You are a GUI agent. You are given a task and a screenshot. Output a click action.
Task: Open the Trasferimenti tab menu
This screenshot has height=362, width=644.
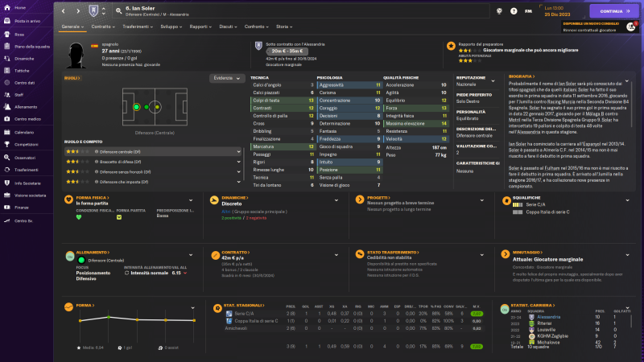pyautogui.click(x=138, y=27)
